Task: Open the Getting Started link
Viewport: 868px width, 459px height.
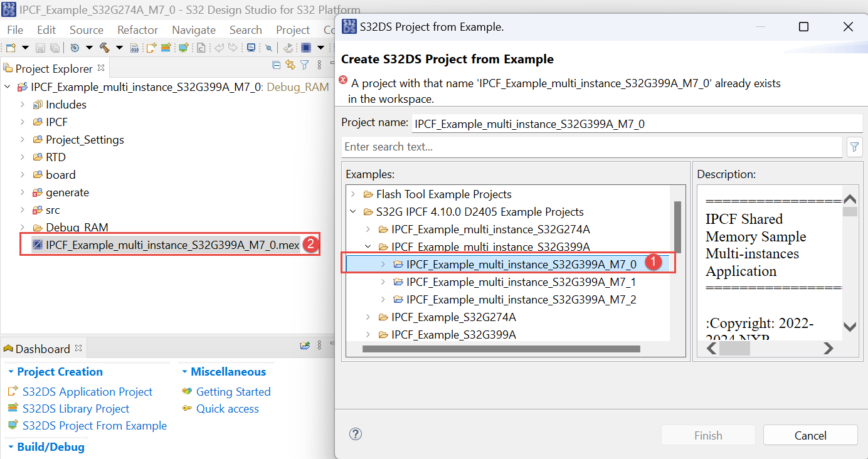Action: pyautogui.click(x=233, y=391)
